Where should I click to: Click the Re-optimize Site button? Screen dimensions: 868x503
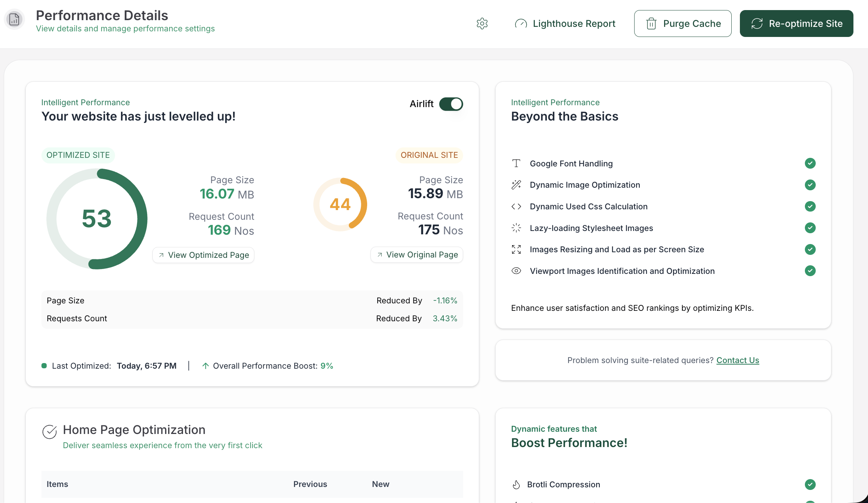tap(796, 24)
